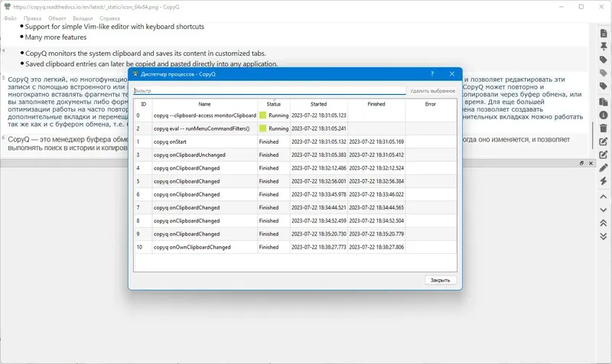The height and width of the screenshot is (364, 612).
Task: Click the new item document icon in sidebar
Action: (x=603, y=34)
